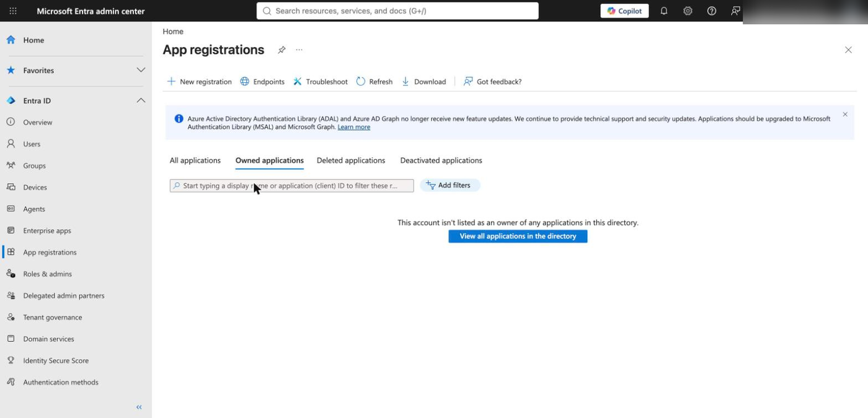
Task: Switch to the All applications tab
Action: (195, 160)
